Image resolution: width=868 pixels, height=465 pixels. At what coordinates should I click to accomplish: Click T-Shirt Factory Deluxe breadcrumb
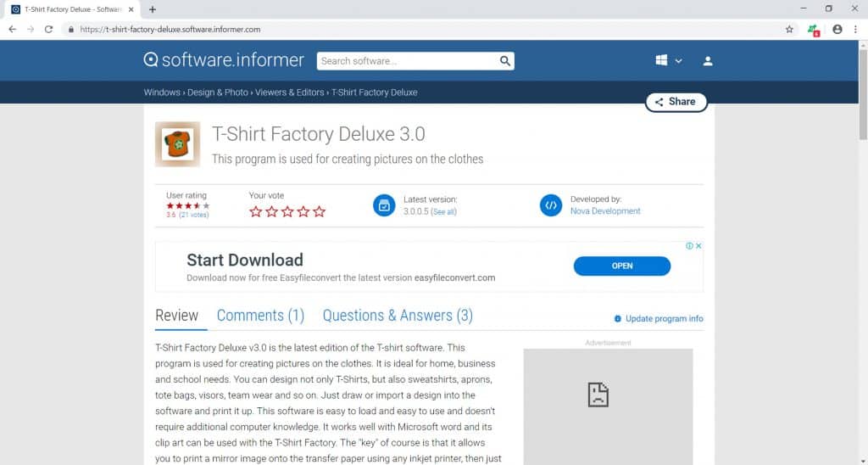coord(374,92)
